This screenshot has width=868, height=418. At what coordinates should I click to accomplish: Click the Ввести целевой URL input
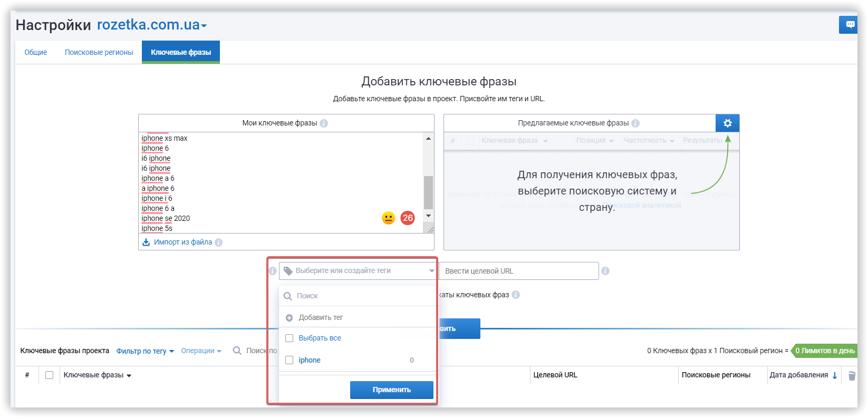point(519,271)
